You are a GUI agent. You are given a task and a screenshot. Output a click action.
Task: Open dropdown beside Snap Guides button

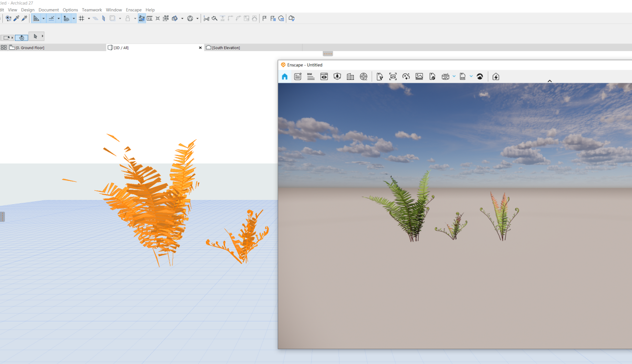coord(58,18)
